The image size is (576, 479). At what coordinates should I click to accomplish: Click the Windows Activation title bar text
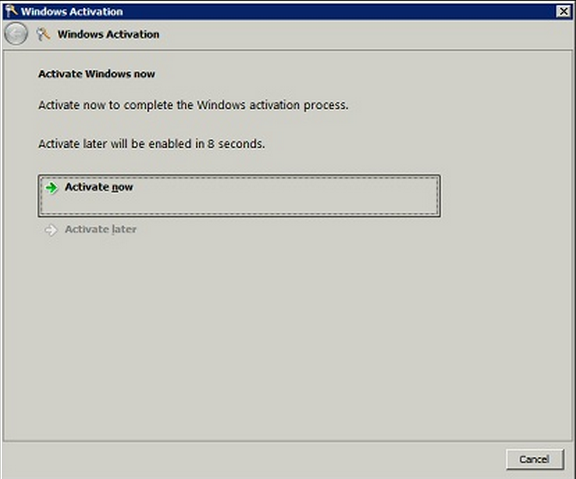pos(72,12)
